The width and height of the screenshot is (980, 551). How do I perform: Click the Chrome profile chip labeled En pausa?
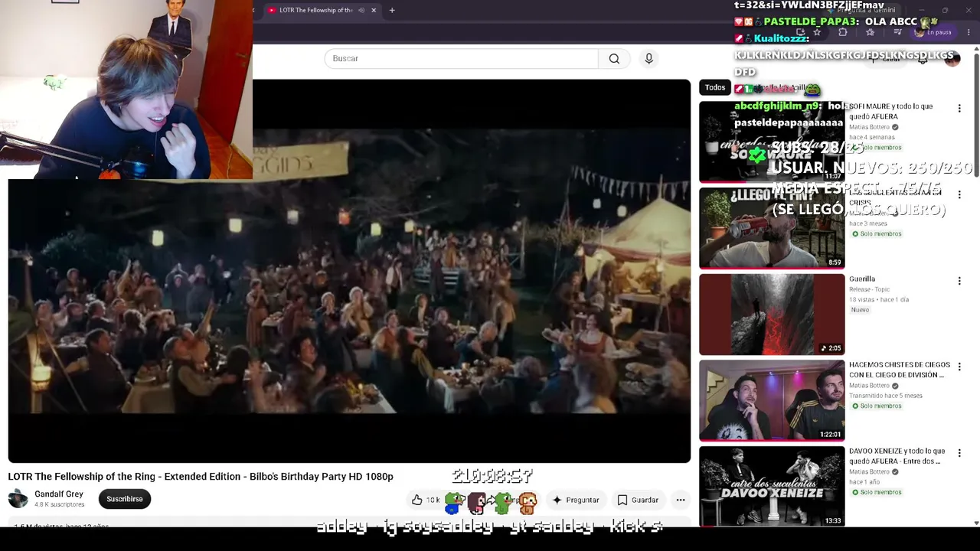pos(933,32)
